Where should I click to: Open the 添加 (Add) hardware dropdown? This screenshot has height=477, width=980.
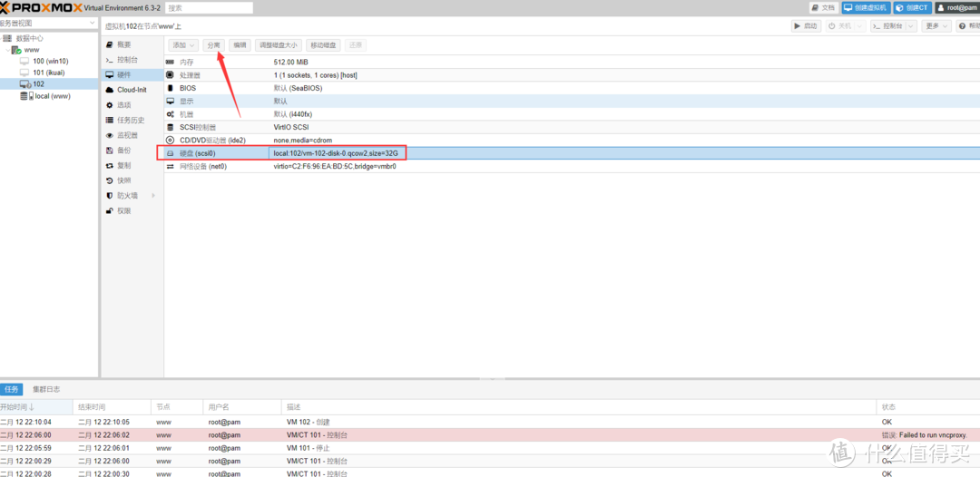(182, 44)
